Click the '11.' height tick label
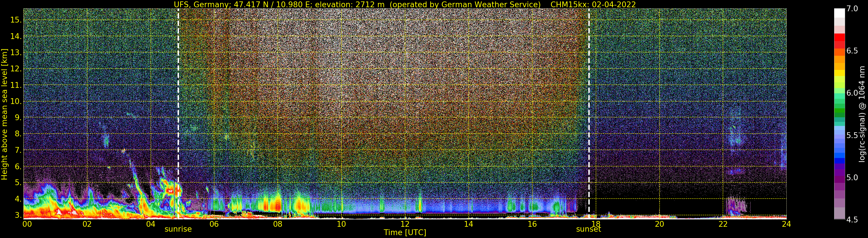This screenshot has height=238, width=868. click(16, 85)
